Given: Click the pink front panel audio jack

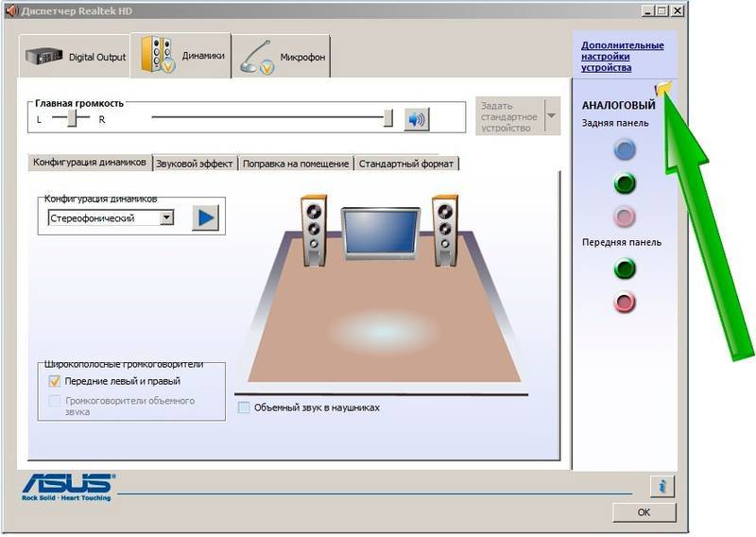Looking at the screenshot, I should point(625,303).
